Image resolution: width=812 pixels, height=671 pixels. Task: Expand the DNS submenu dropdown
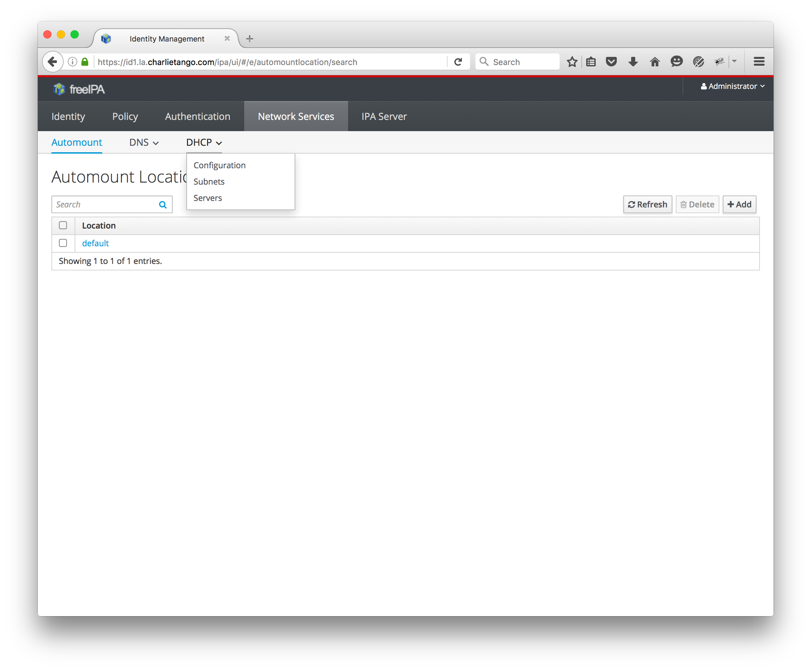click(x=144, y=143)
